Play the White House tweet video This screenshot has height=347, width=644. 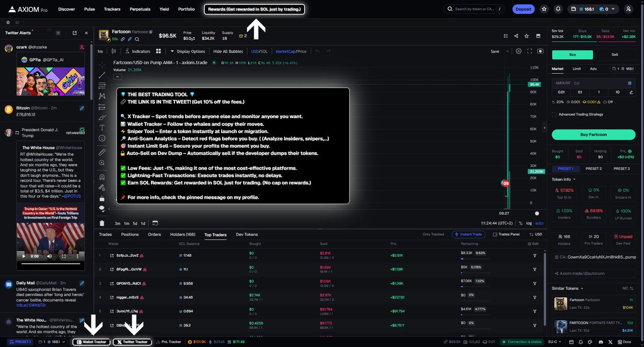pos(24,256)
